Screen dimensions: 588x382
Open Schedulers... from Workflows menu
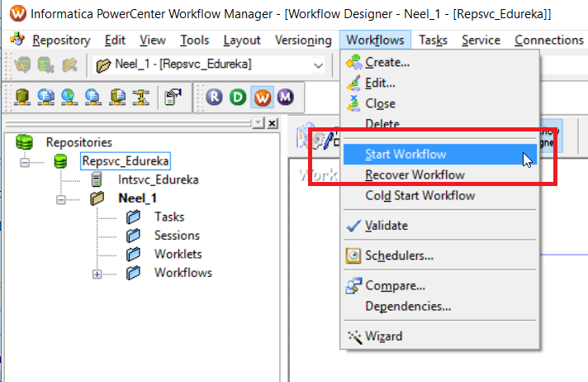(x=439, y=255)
